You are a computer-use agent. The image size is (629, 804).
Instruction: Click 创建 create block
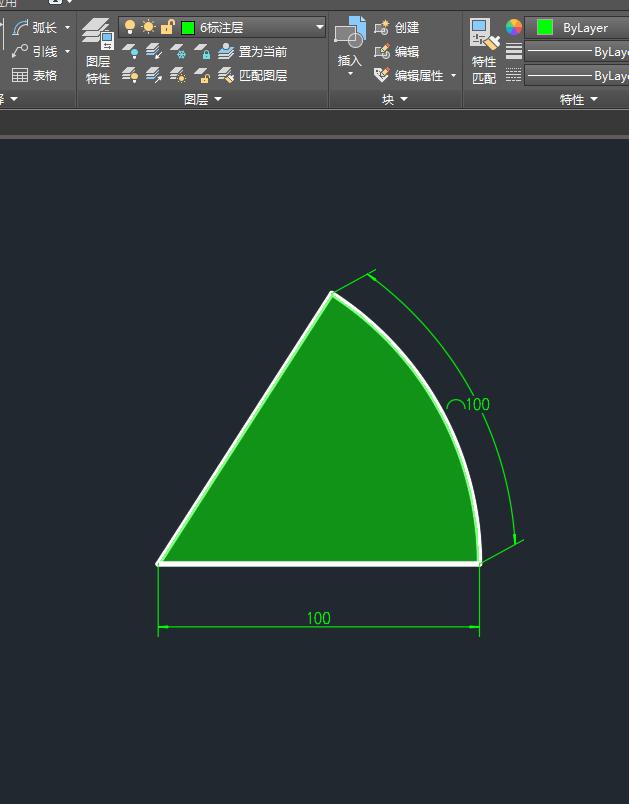click(397, 27)
